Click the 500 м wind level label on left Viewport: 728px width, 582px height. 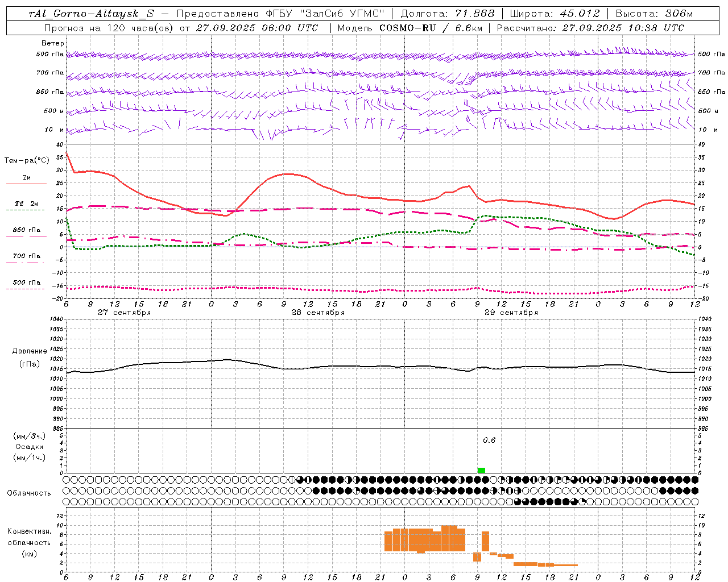coord(54,111)
